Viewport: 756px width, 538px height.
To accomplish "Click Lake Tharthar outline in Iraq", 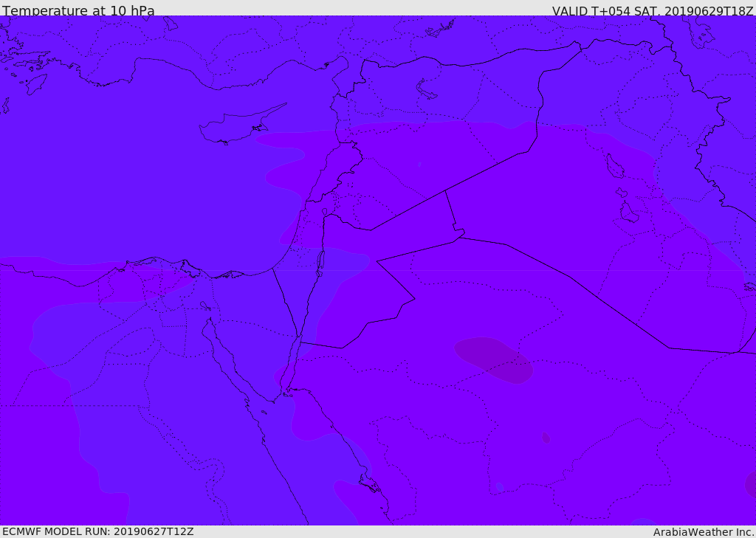I will coord(615,166).
